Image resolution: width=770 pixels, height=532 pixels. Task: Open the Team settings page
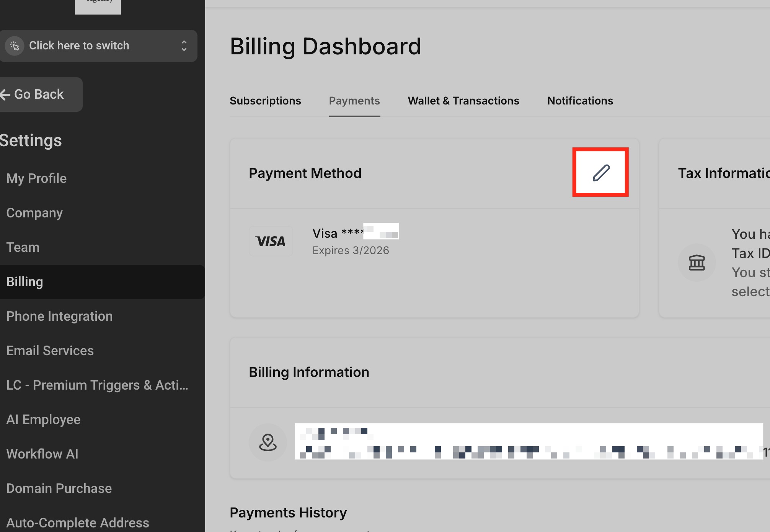(23, 247)
